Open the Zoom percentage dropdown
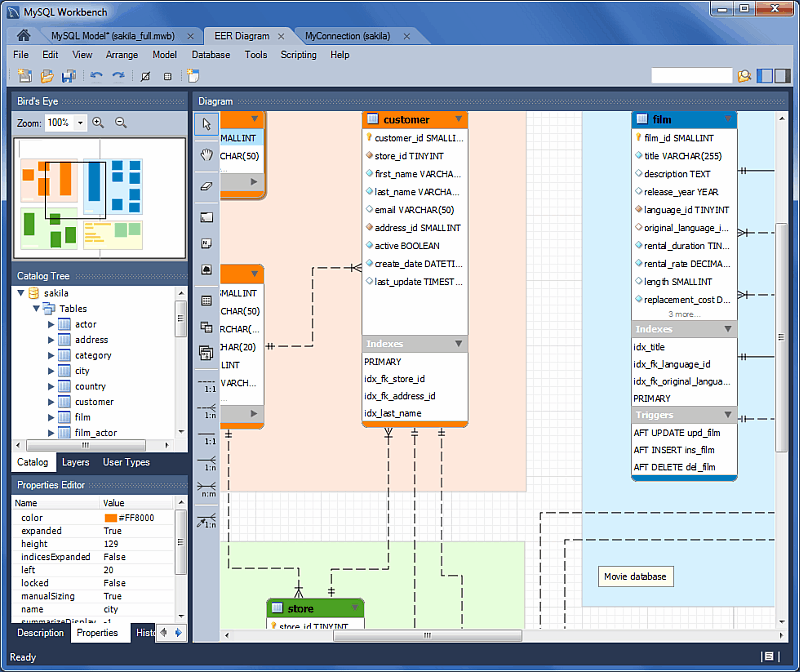800x672 pixels. 80,123
